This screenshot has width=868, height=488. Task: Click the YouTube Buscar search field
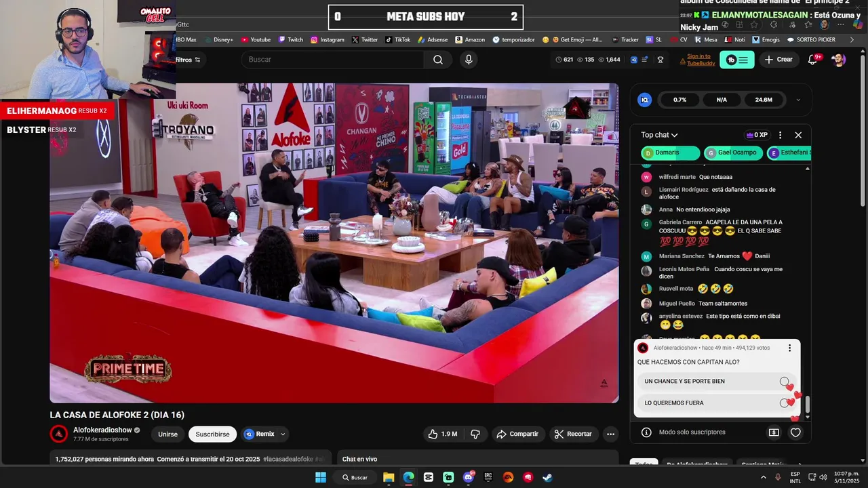coord(333,60)
